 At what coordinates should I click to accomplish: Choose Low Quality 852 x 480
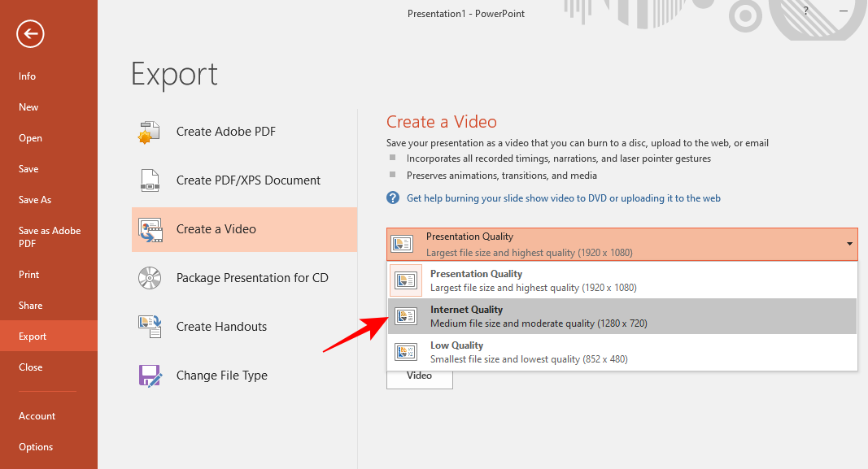(622, 352)
